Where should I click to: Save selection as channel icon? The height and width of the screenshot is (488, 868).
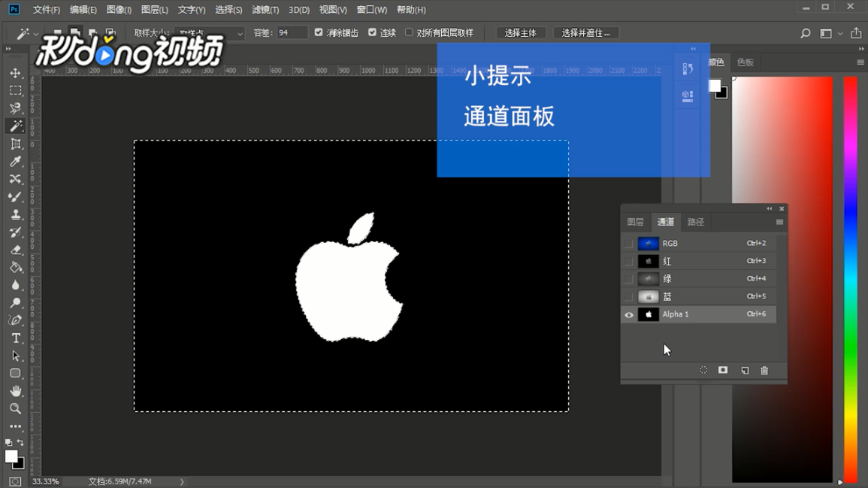coord(723,370)
